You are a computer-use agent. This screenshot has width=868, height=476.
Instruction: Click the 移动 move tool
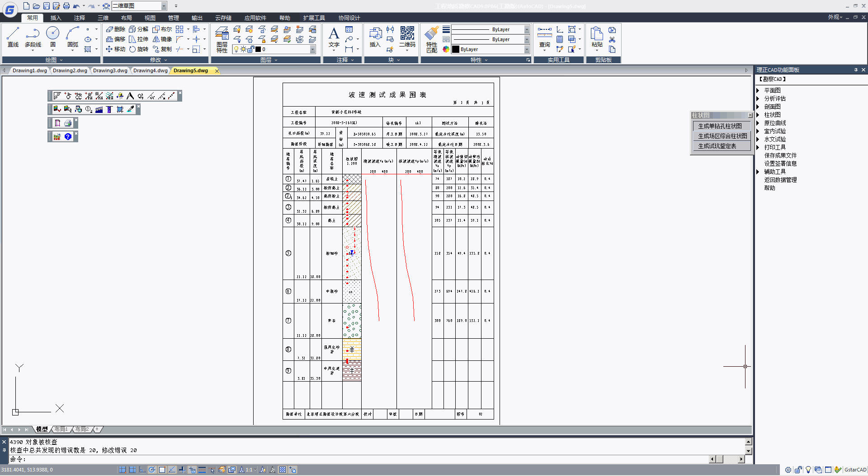coord(116,49)
